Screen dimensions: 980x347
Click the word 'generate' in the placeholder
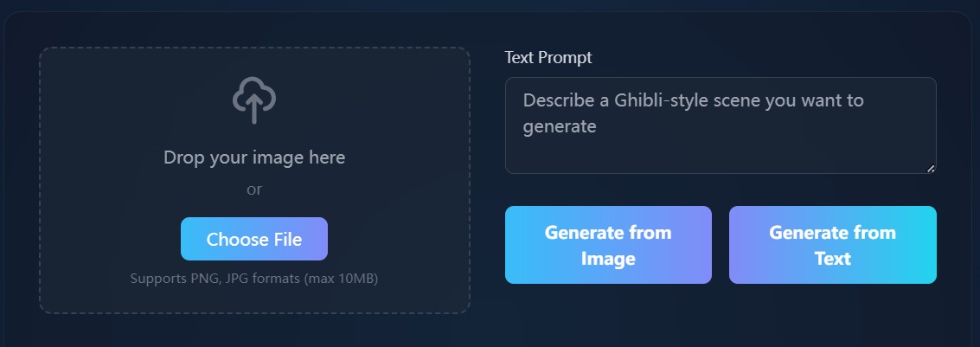[x=560, y=127]
